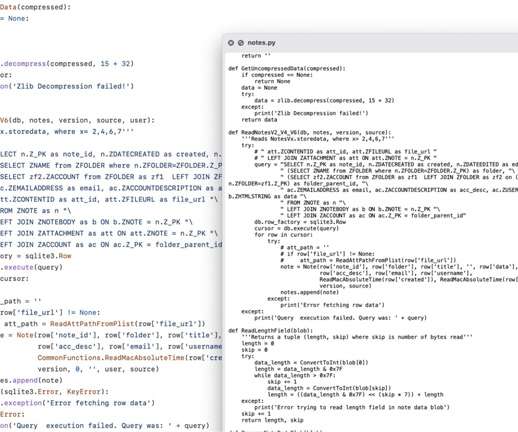The width and height of the screenshot is (518, 432).
Task: Click 'cursor = db.execute(query)' in notes.py
Action: [297, 228]
